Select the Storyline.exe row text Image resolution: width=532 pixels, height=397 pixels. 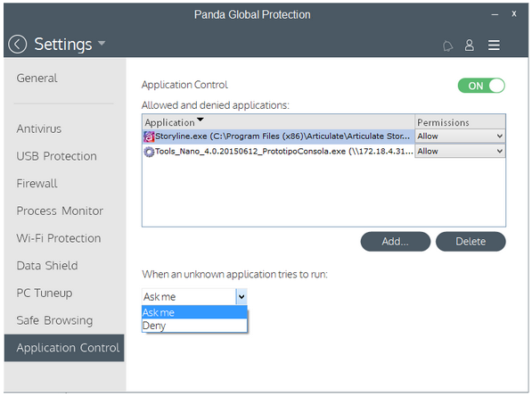point(282,136)
